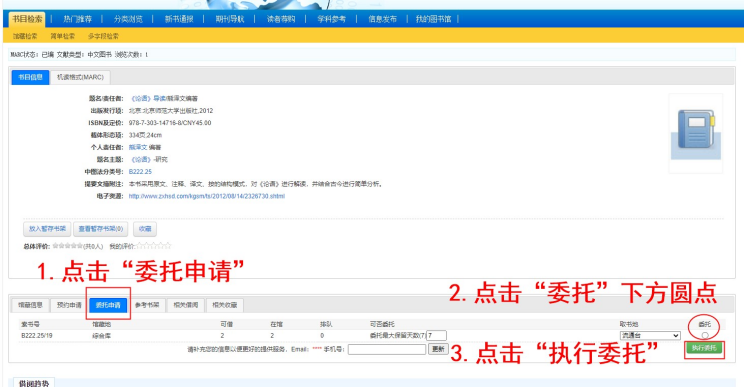The height and width of the screenshot is (387, 744).
Task: Click the 多字段检索 sub-menu link
Action: (x=103, y=36)
